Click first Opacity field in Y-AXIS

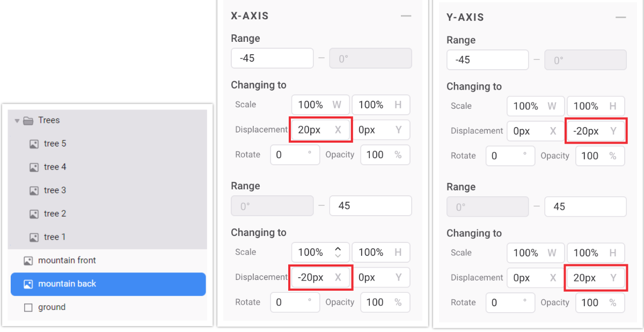600,156
